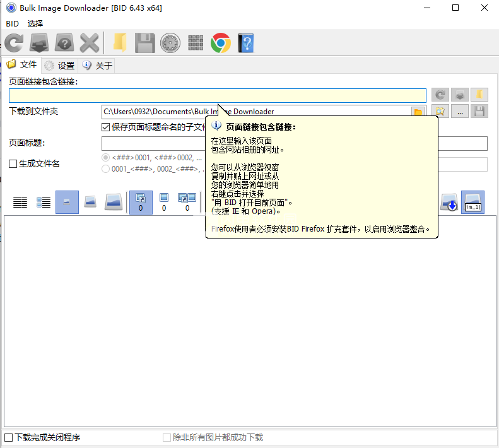Click the download tray toolbar icon
This screenshot has height=448, width=499.
point(39,43)
